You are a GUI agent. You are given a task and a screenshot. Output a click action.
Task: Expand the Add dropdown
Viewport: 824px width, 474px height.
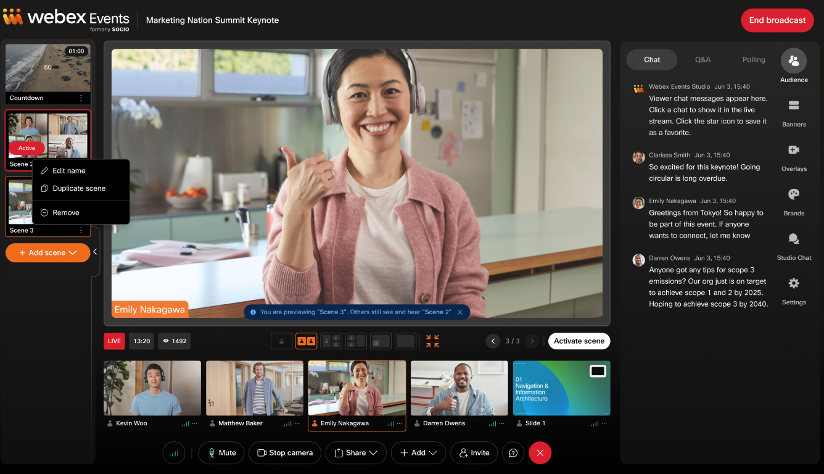click(418, 453)
